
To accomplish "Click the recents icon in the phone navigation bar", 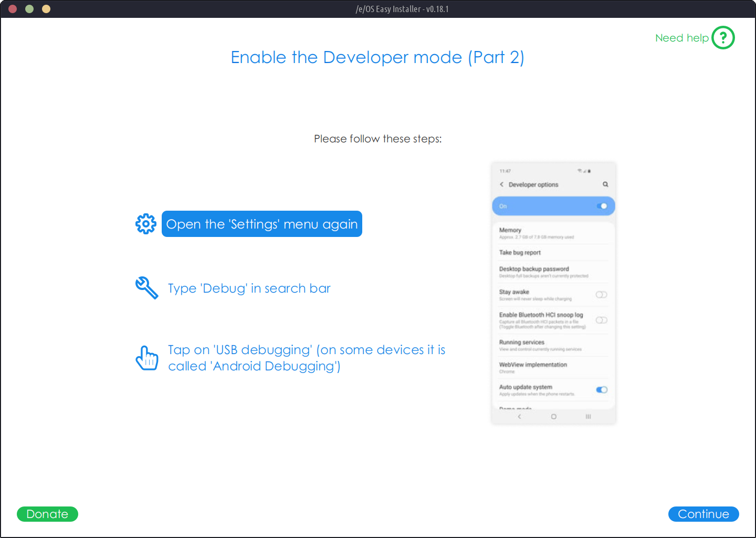I will (x=588, y=417).
